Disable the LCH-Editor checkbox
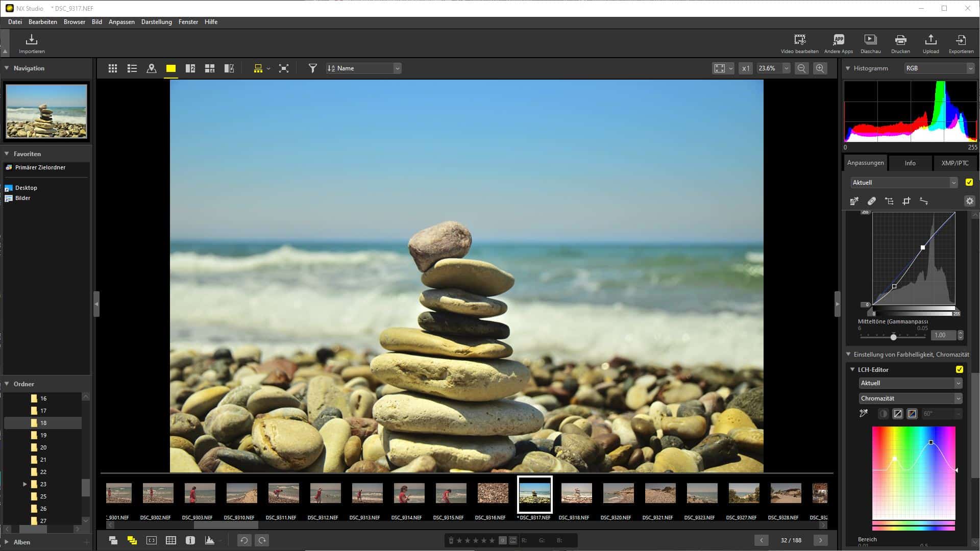 959,369
